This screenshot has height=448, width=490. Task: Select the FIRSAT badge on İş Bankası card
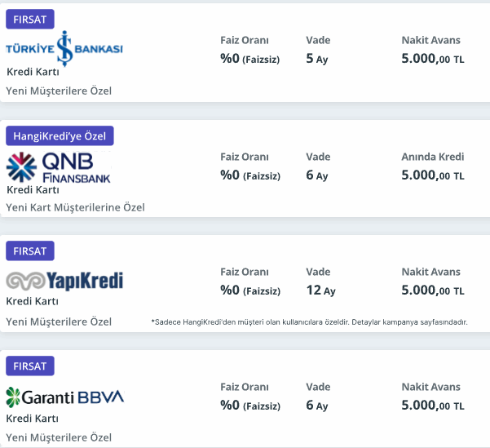coord(30,20)
